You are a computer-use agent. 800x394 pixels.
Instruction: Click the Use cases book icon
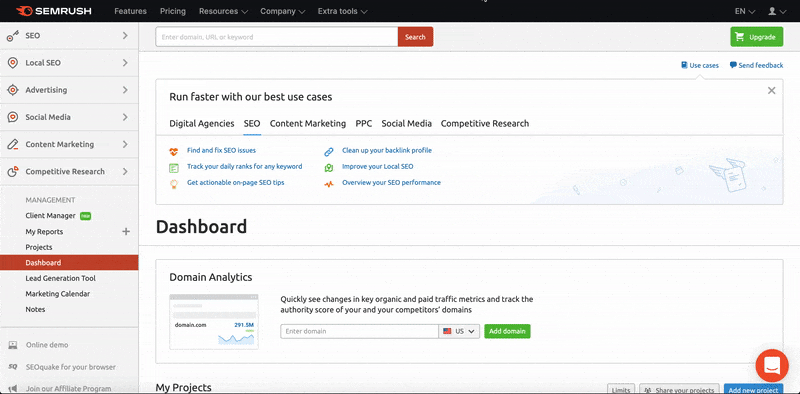click(x=684, y=65)
